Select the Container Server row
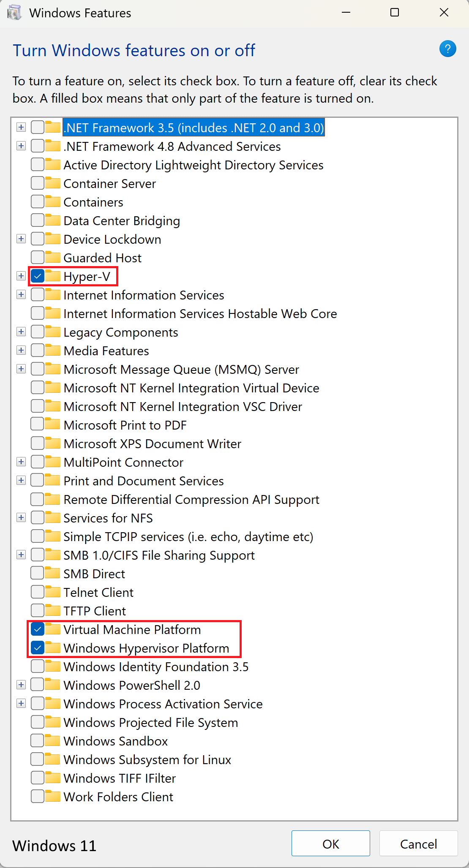The image size is (469, 868). 109,184
